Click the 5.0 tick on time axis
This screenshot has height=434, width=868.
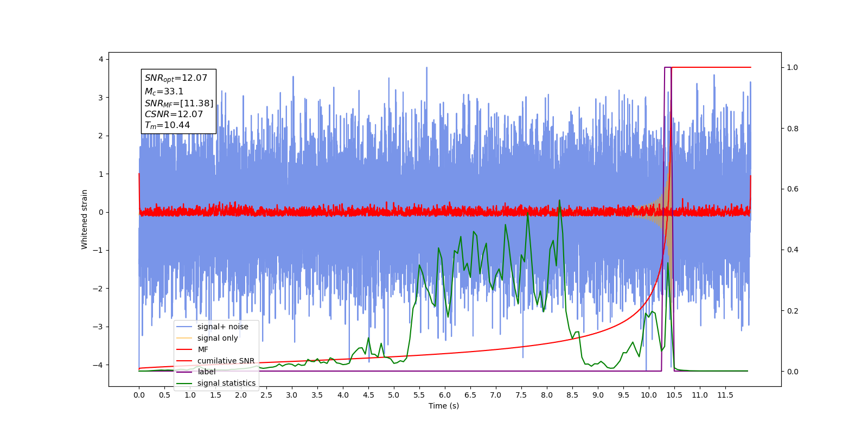pos(394,395)
